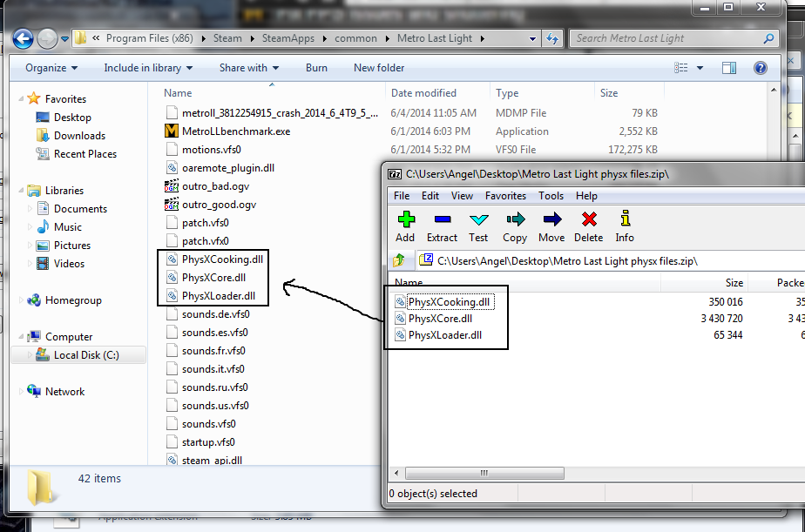Click the 7-Zip Delete icon

[x=589, y=219]
